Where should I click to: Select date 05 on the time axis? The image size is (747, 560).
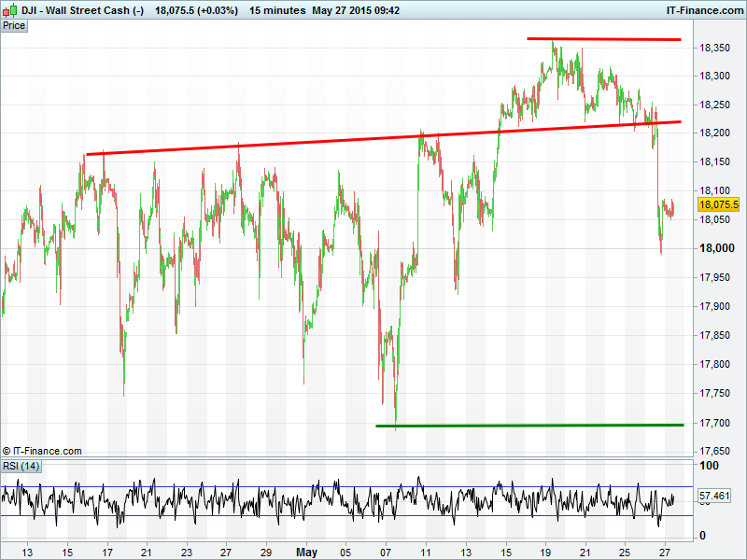point(346,552)
